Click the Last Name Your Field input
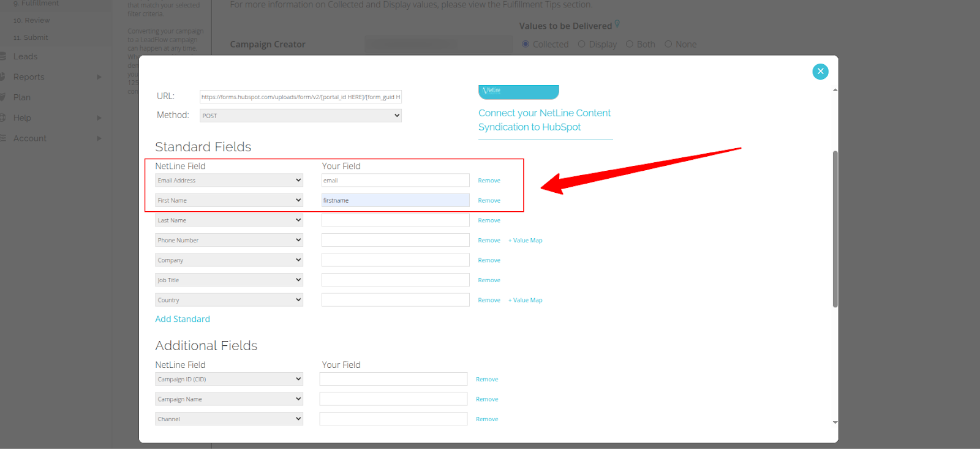Screen dimensions: 980x453 [395, 220]
